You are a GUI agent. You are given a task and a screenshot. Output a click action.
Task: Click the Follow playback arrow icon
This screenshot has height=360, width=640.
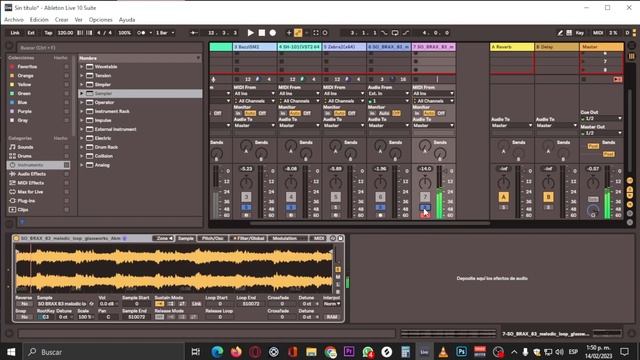click(x=194, y=33)
